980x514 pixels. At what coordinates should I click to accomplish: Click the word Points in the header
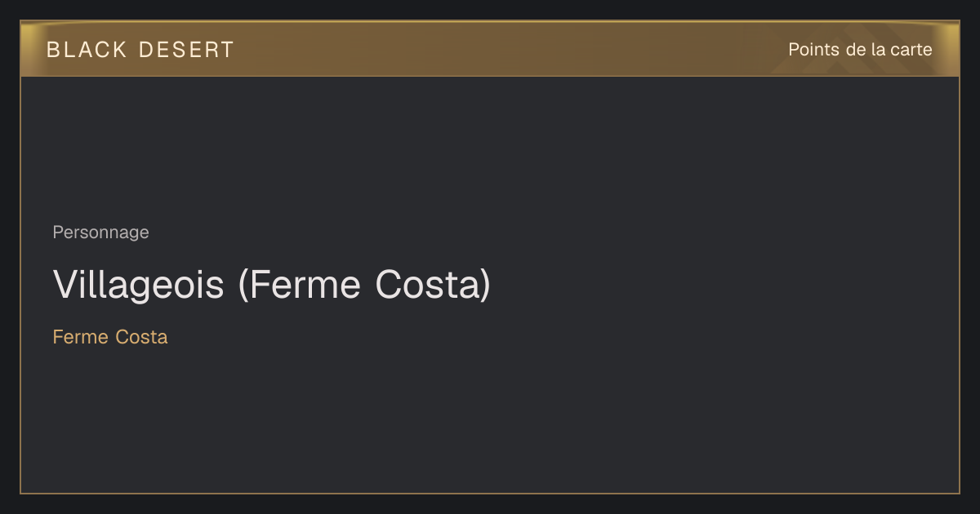(x=813, y=50)
